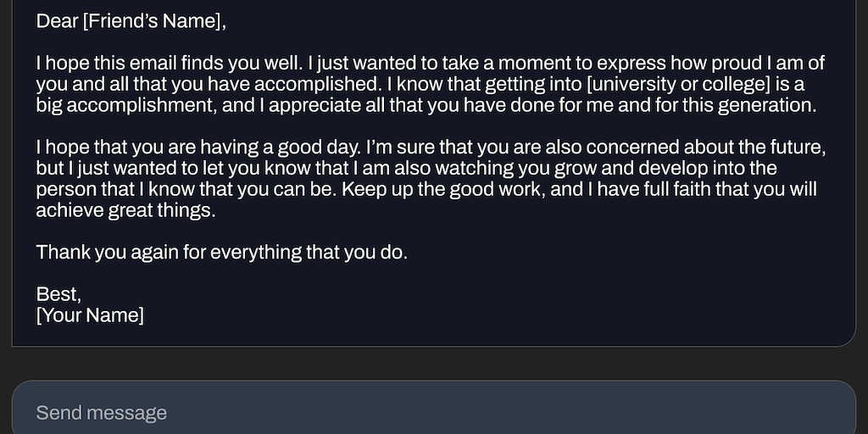Click the words "achieve great things."
The width and height of the screenshot is (868, 434).
click(x=125, y=211)
